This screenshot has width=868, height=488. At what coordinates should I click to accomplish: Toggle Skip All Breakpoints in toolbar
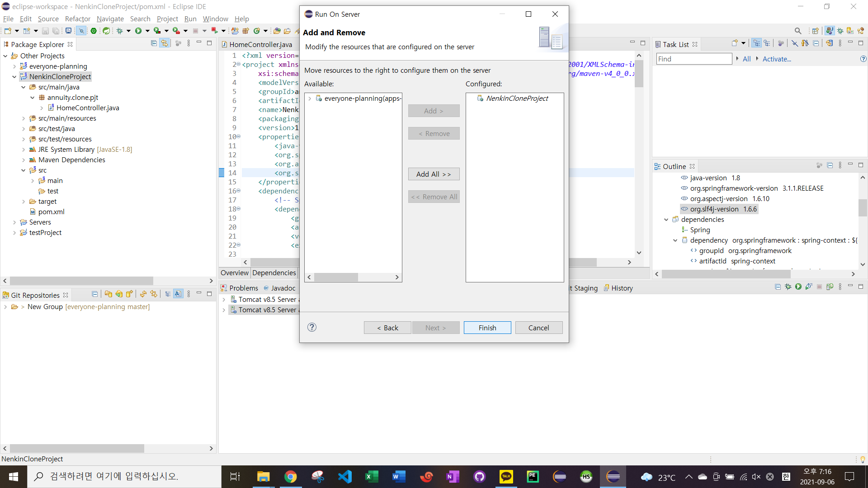pyautogui.click(x=81, y=31)
